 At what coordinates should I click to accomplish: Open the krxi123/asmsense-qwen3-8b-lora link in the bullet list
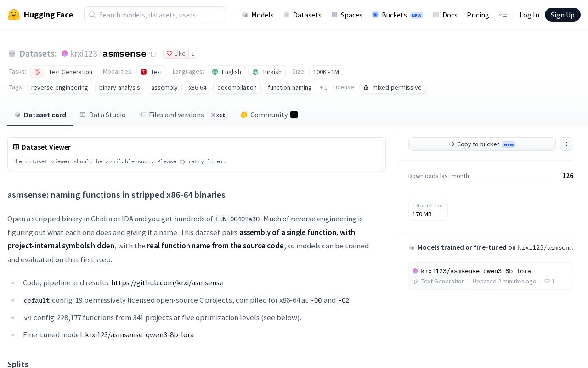coord(139,334)
